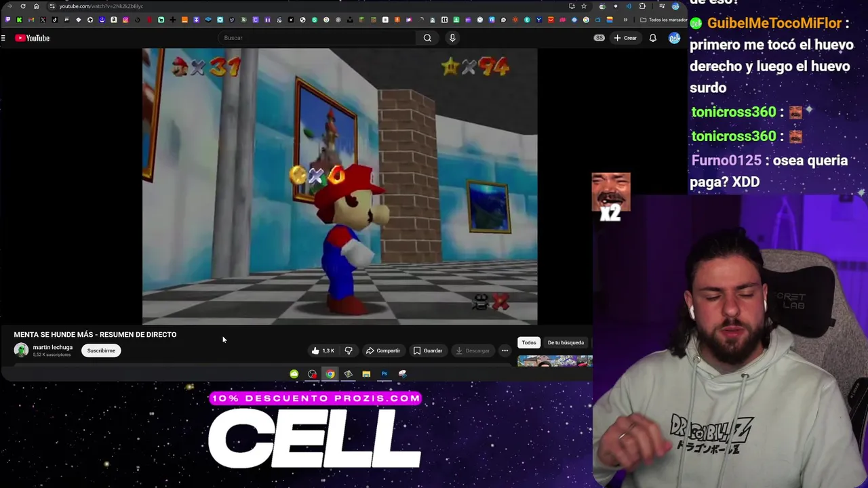Viewport: 868px width, 488px height.
Task: Open the YouTube guide hamburger menu
Action: [3, 38]
